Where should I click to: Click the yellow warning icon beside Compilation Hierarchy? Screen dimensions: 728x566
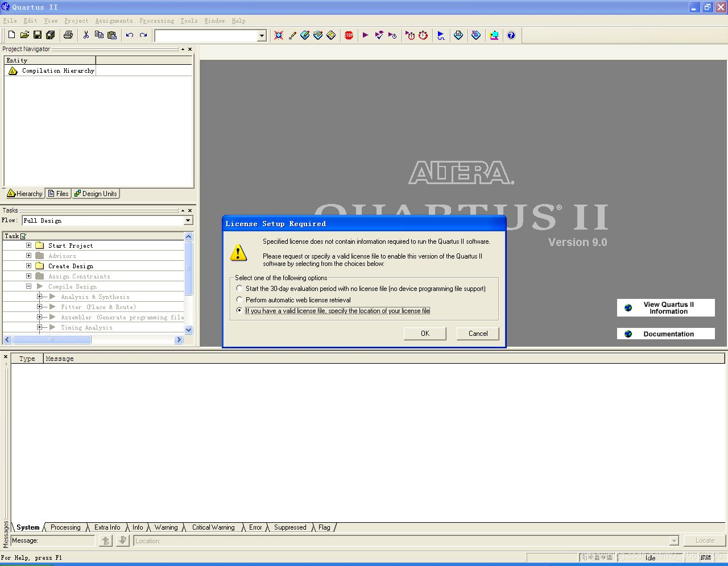click(13, 70)
